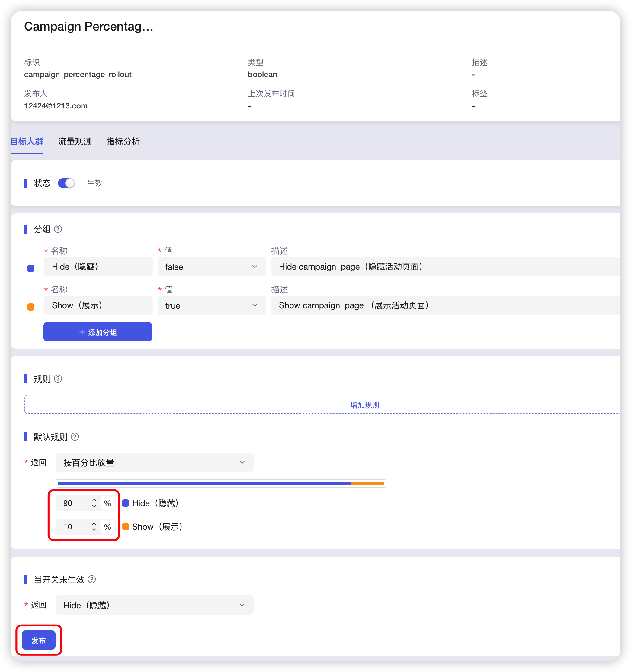Click 增加规则 to add rule
631x672 pixels.
360,405
